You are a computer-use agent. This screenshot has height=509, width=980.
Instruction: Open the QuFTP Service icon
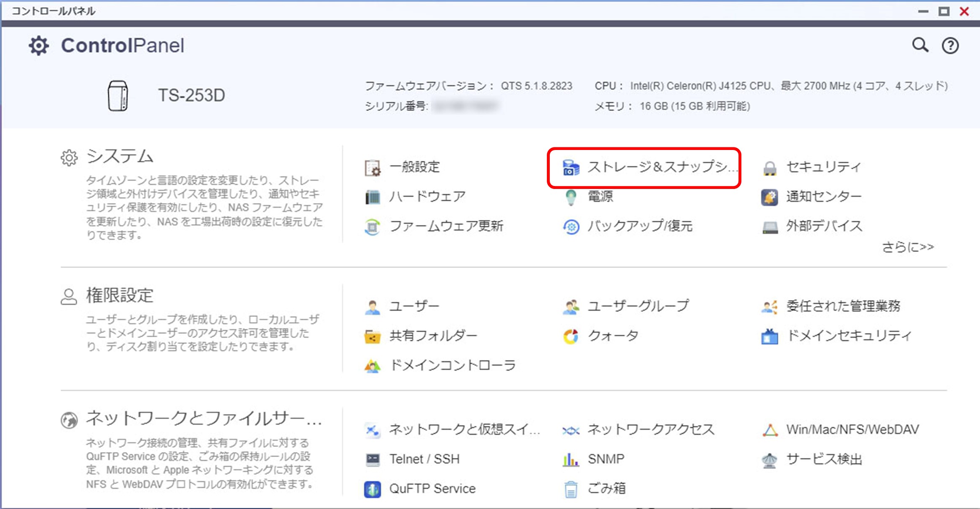pos(372,488)
